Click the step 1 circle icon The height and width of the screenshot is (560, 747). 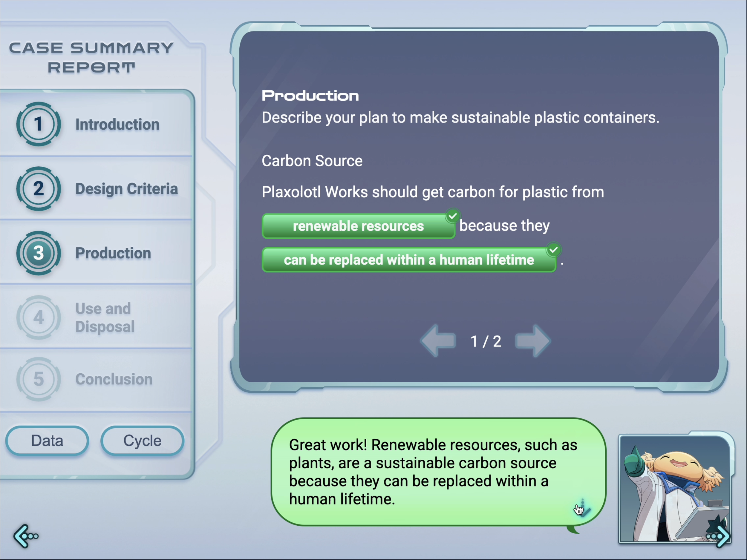[39, 124]
